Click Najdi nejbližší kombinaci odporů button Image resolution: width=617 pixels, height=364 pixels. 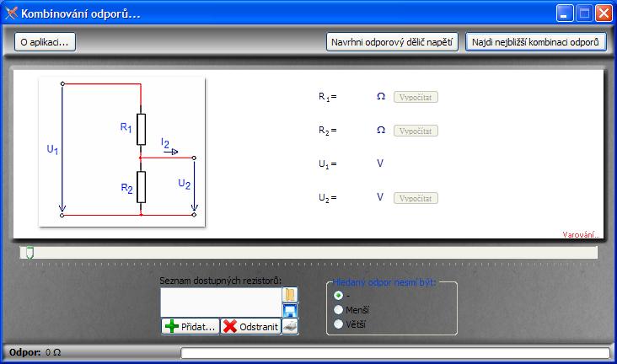click(x=535, y=42)
